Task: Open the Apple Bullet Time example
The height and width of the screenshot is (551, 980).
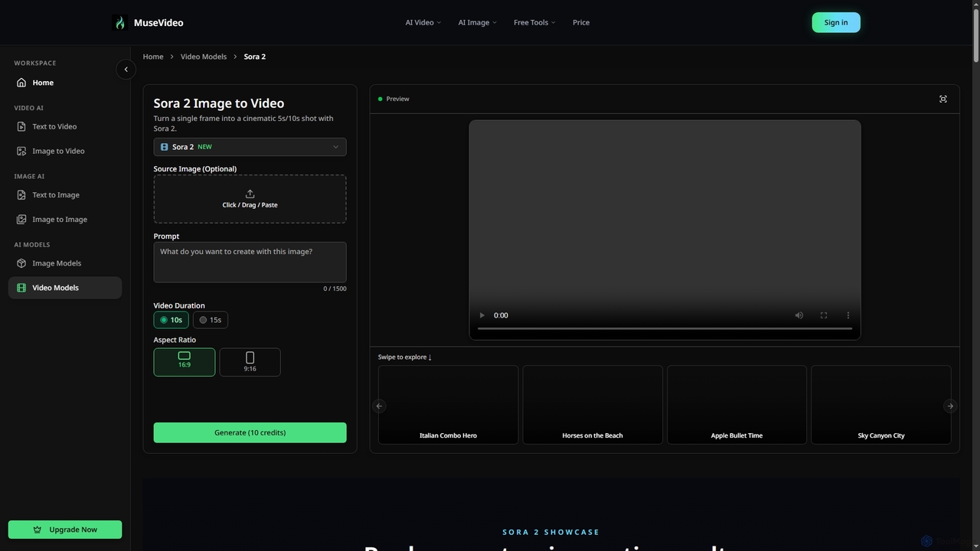Action: point(737,405)
